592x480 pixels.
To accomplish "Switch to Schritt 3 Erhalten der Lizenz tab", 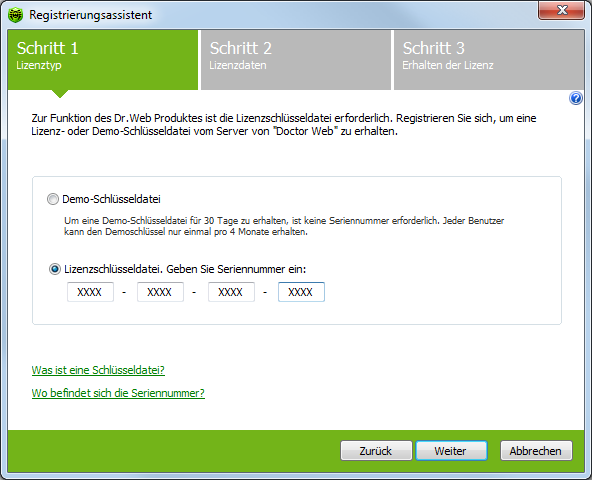I will coord(489,60).
